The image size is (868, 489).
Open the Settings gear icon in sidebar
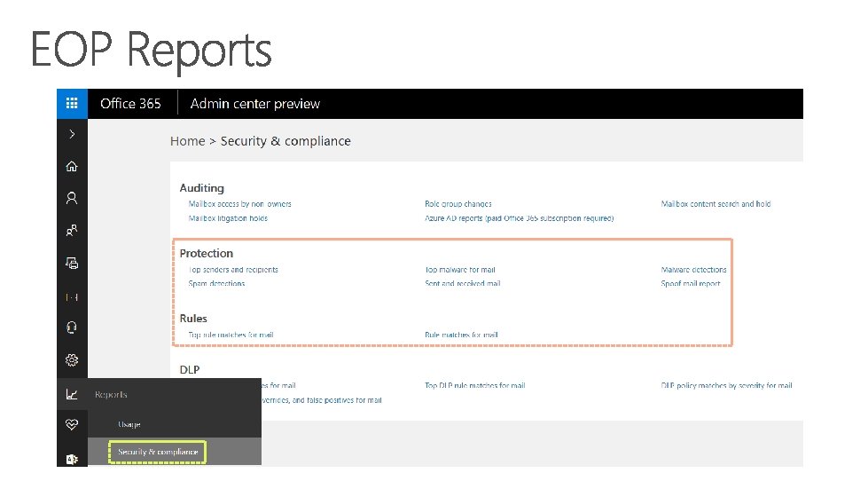[72, 359]
